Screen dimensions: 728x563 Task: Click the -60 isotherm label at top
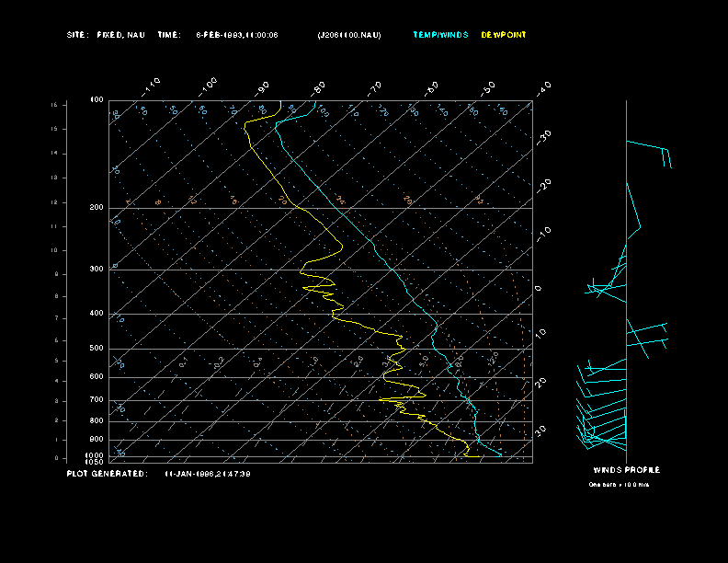click(x=431, y=89)
